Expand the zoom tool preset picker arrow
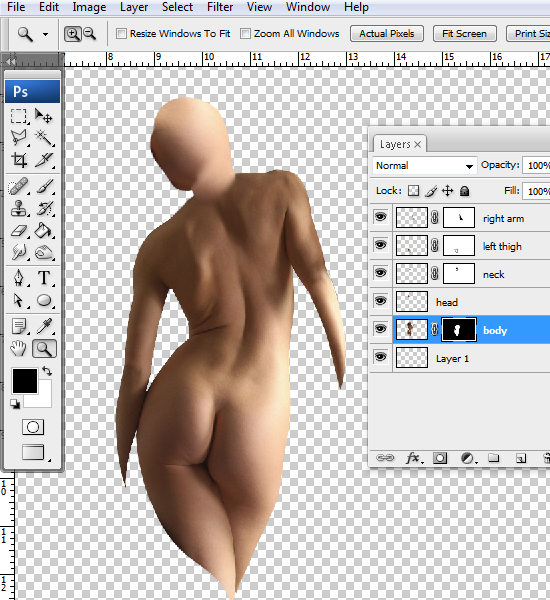The height and width of the screenshot is (600, 550). click(46, 34)
